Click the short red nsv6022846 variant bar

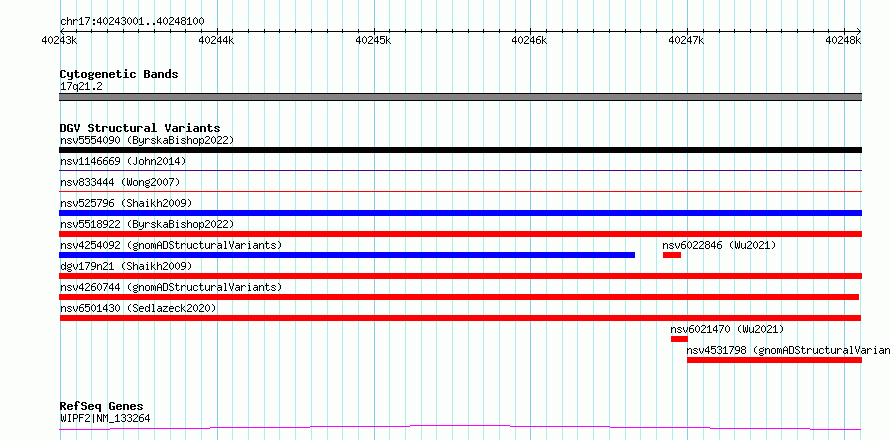(x=671, y=255)
